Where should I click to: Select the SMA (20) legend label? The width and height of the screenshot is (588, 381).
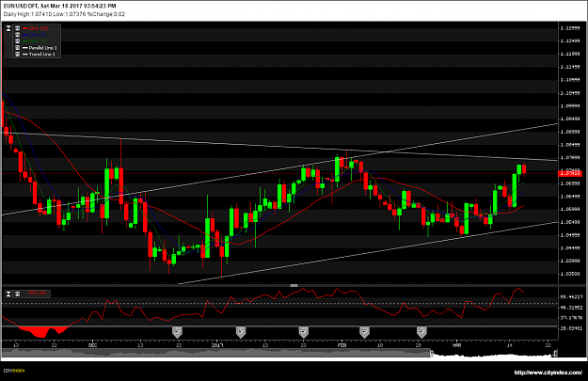tap(39, 28)
